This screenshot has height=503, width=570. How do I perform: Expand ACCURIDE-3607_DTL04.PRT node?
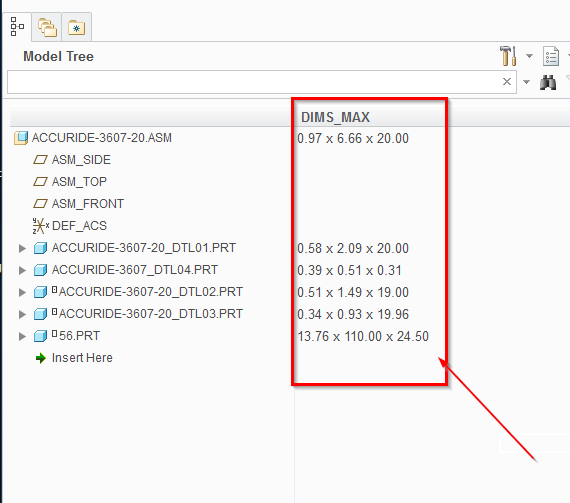[x=22, y=270]
